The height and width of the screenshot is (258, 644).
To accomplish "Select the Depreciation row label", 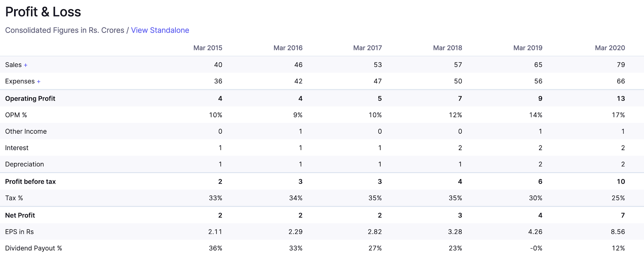I will 25,164.
